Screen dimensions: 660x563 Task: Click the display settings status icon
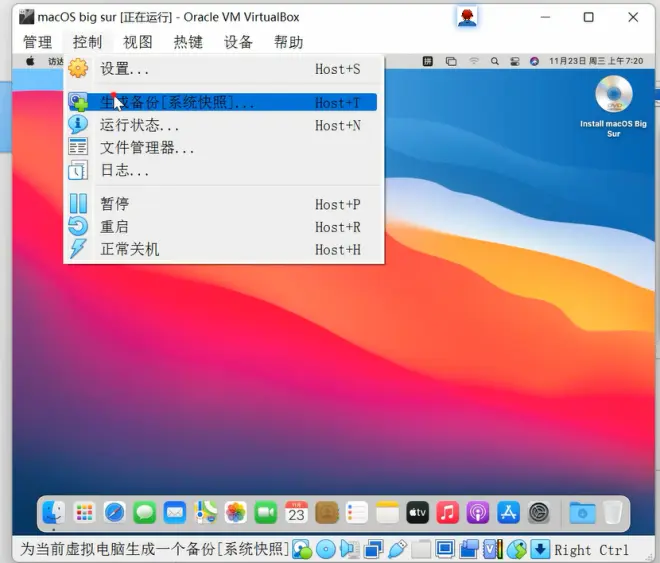click(444, 549)
